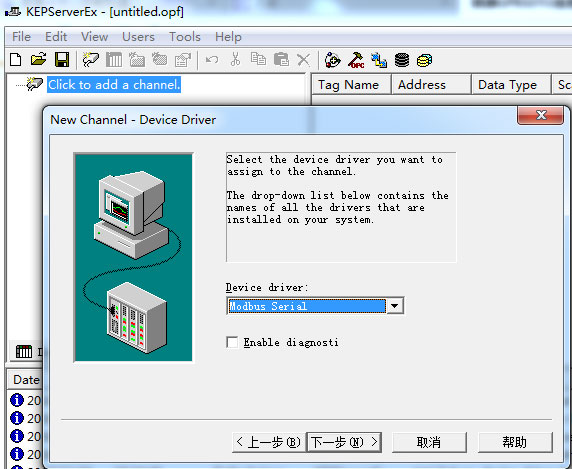Click the User Manager toolbar icon
This screenshot has width=572, height=469.
[333, 60]
